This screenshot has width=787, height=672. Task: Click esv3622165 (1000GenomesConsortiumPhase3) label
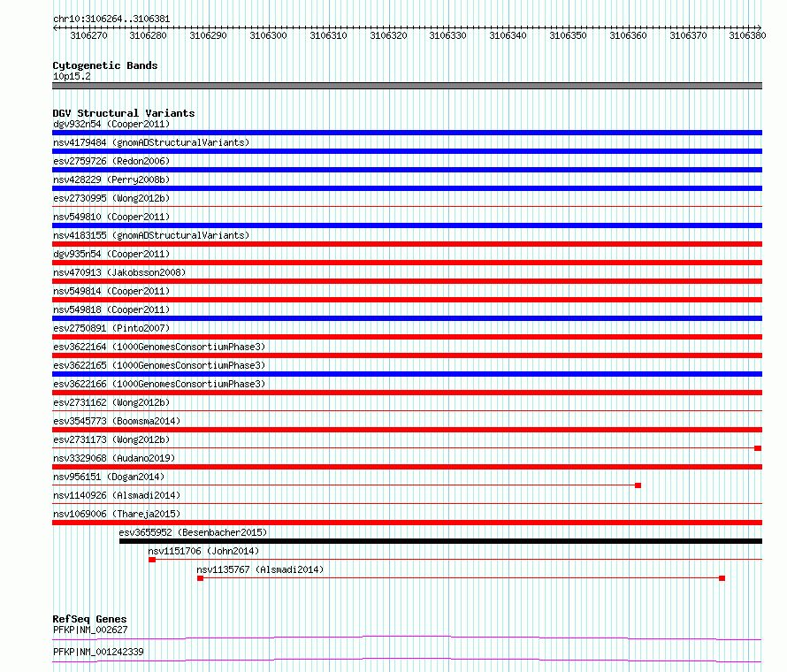pyautogui.click(x=159, y=365)
